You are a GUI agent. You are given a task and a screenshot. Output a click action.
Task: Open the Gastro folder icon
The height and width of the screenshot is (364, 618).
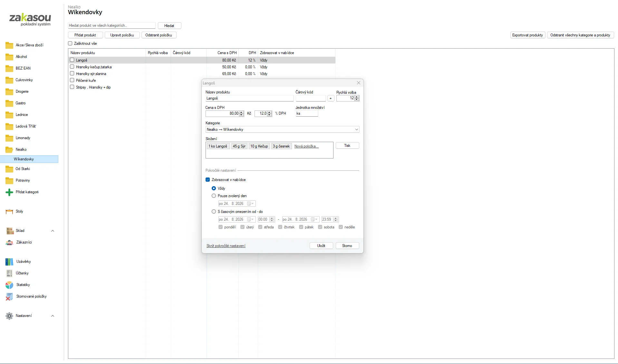[x=9, y=103]
